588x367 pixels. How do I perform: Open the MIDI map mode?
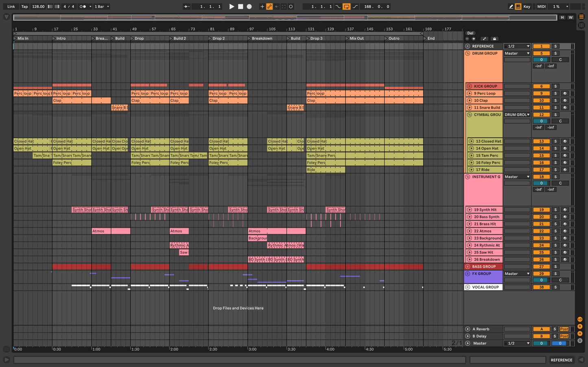[541, 7]
